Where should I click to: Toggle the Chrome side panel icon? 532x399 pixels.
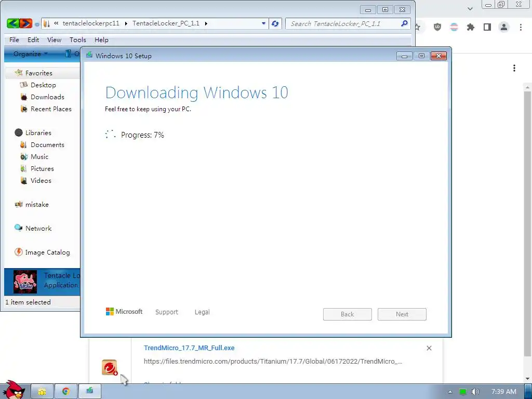click(x=487, y=27)
